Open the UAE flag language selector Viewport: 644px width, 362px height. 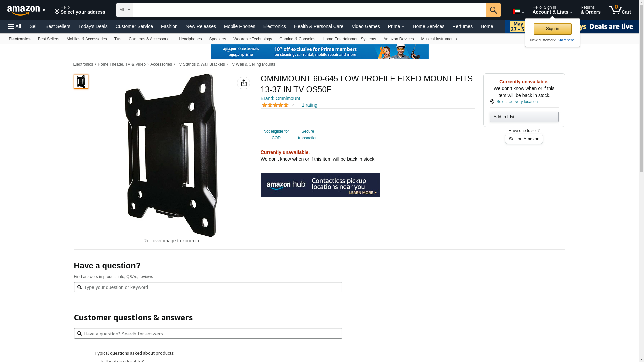[518, 11]
